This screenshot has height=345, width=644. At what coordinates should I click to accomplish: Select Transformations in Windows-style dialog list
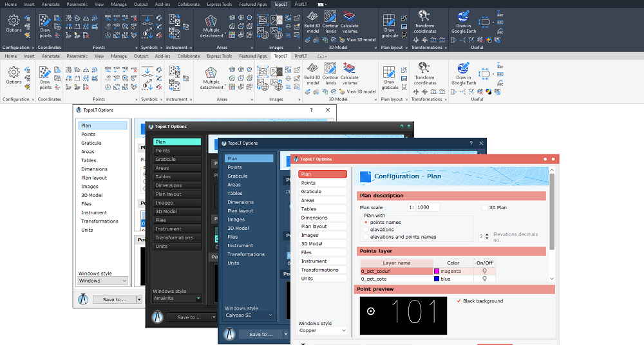tap(102, 221)
